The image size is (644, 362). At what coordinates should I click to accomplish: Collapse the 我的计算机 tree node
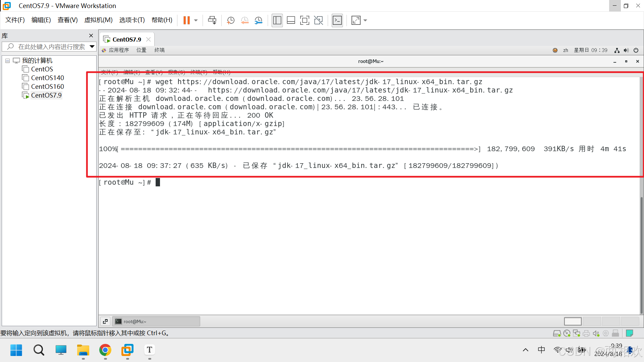click(7, 61)
